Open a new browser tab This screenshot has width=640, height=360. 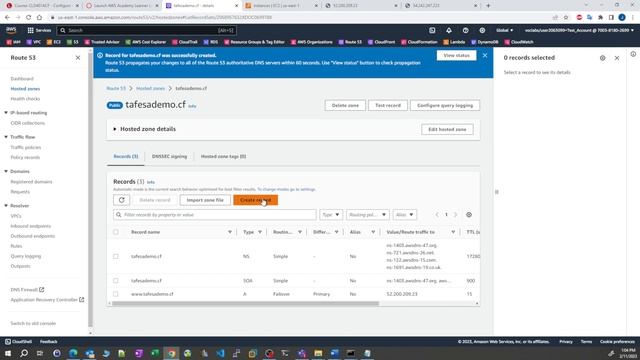(488, 6)
